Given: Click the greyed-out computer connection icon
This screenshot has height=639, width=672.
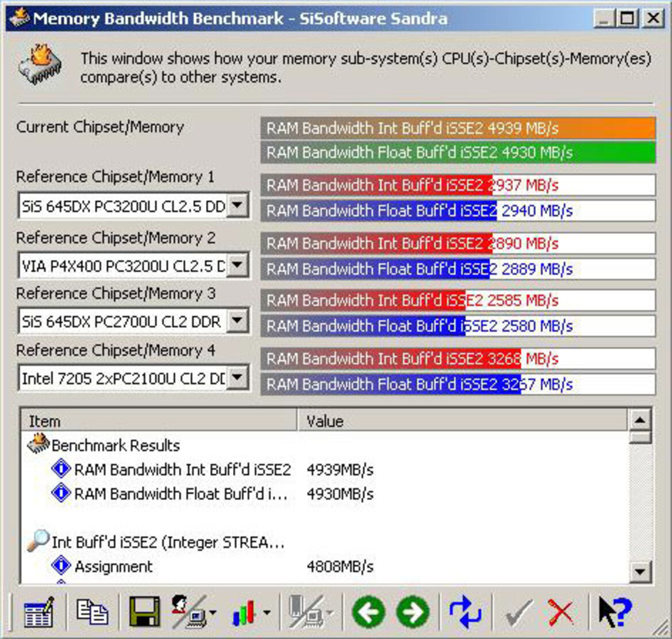Looking at the screenshot, I should click(x=306, y=611).
